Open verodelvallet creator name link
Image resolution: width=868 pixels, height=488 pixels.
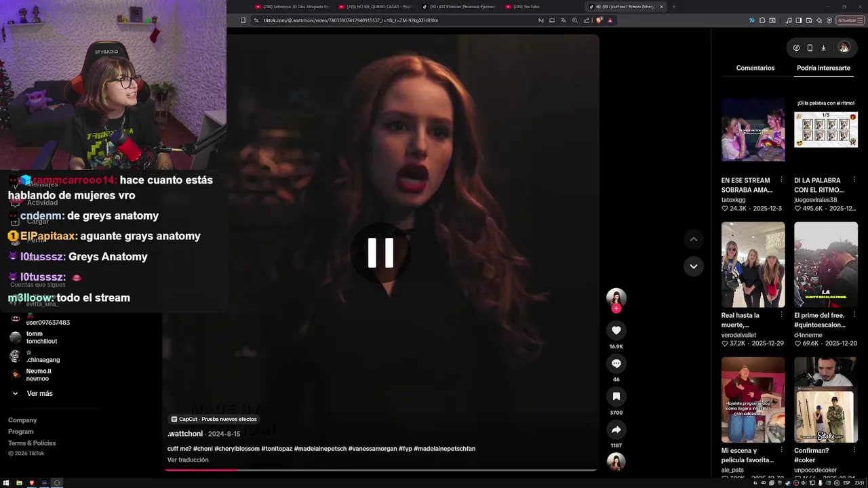738,335
